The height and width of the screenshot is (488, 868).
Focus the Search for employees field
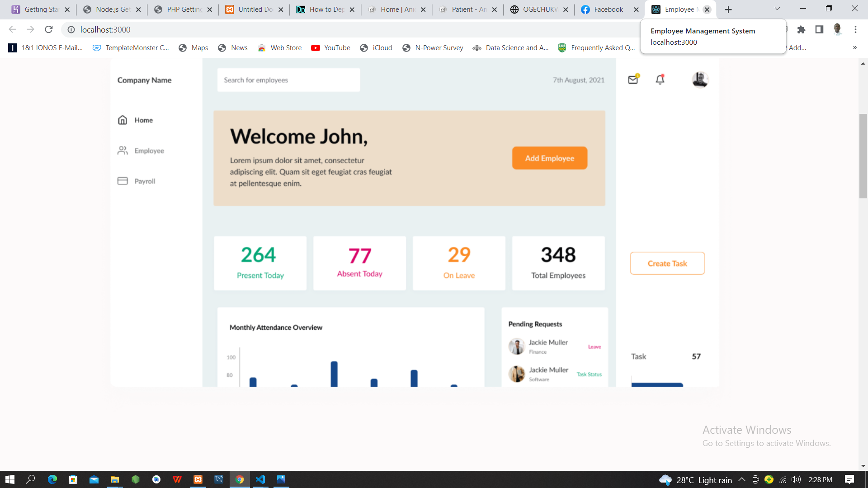pos(288,80)
